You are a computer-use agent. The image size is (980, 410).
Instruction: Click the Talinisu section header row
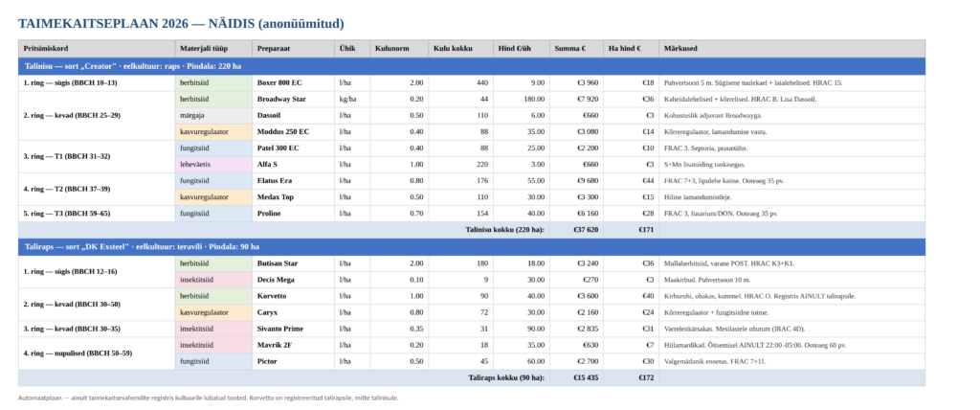point(472,66)
